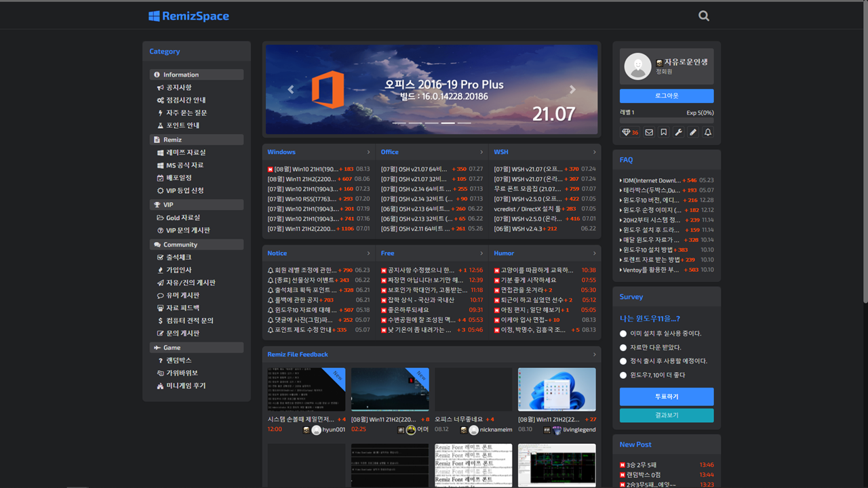Select survey option 자료만 다운 받았다
The image size is (868, 488).
click(623, 347)
